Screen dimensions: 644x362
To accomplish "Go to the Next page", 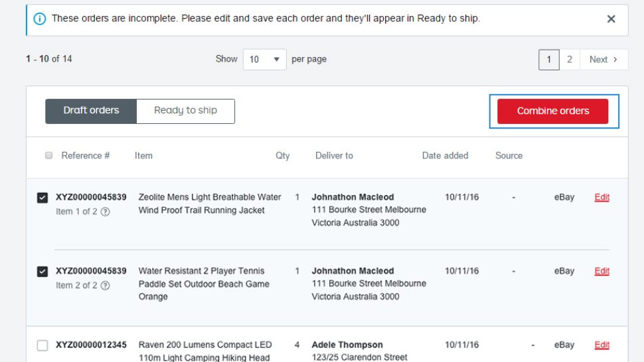I will (x=604, y=60).
